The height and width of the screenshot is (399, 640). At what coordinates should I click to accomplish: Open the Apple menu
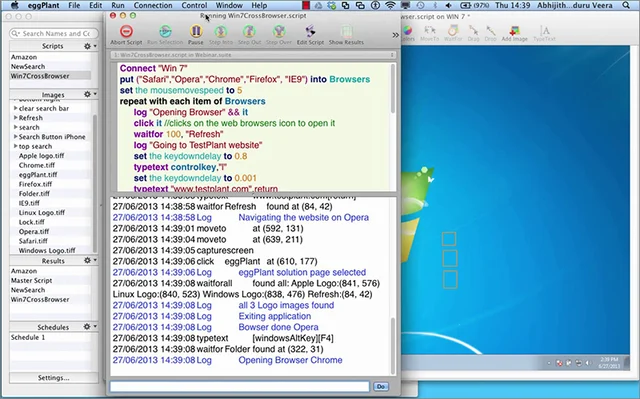pos(15,5)
